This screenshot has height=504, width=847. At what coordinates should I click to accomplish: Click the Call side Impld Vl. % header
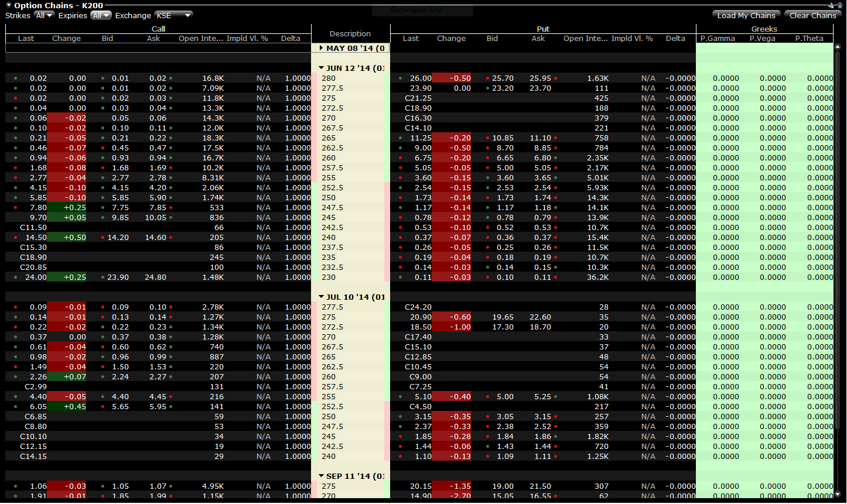[248, 39]
